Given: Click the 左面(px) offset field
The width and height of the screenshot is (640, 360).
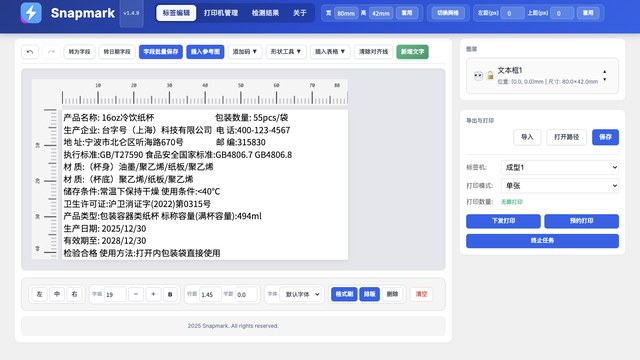Looking at the screenshot, I should click(x=512, y=13).
